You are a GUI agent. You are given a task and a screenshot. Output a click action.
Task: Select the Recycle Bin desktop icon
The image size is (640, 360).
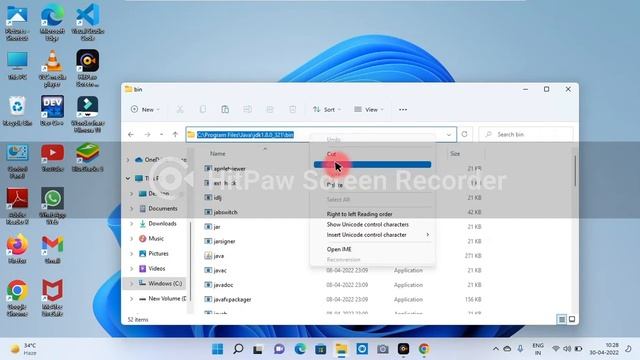[x=17, y=111]
